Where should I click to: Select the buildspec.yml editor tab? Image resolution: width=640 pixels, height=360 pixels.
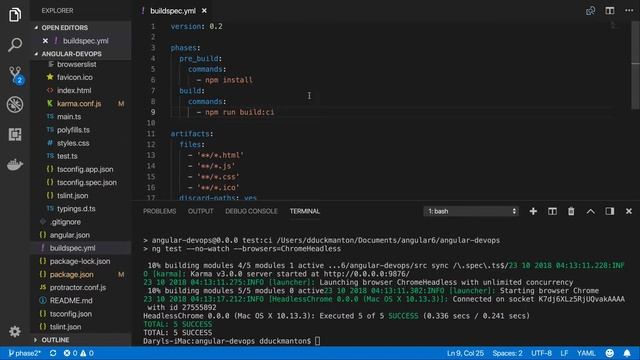point(172,11)
